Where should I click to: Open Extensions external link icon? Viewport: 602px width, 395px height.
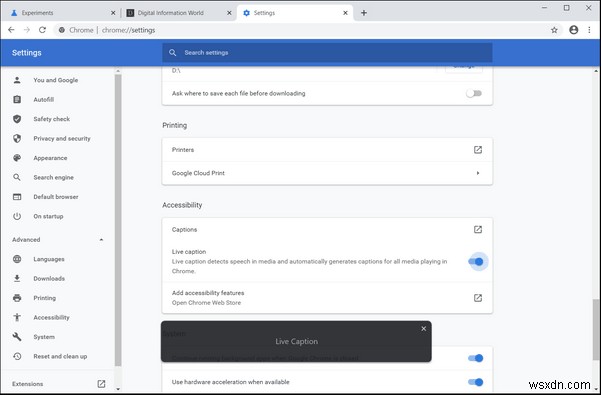[x=101, y=383]
